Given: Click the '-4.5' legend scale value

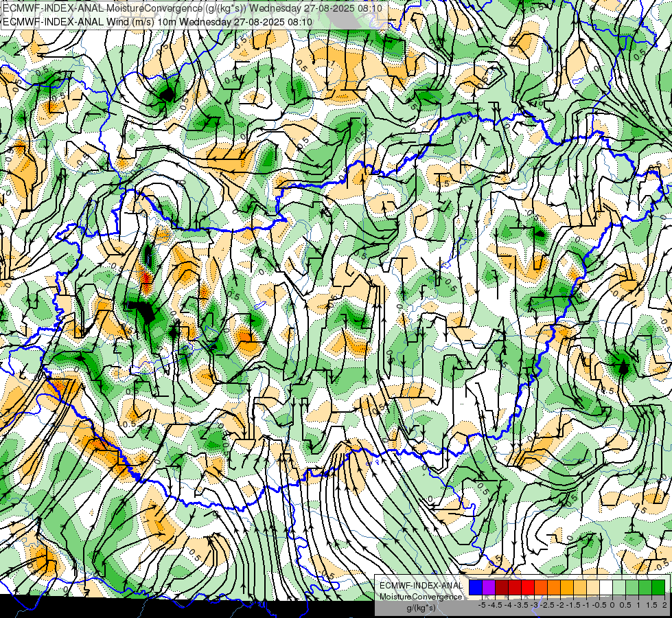Looking at the screenshot, I should [495, 605].
